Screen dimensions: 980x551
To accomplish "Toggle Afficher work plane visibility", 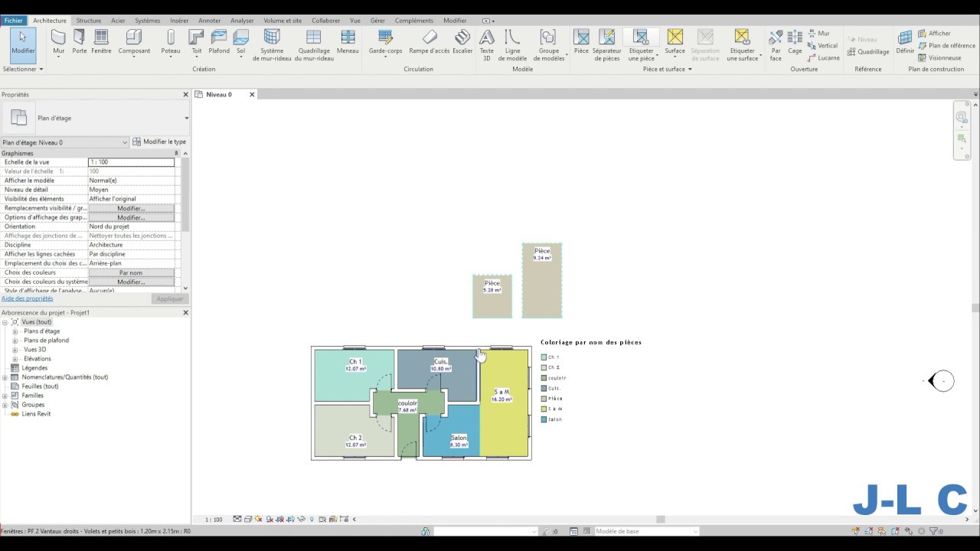I will coord(934,33).
